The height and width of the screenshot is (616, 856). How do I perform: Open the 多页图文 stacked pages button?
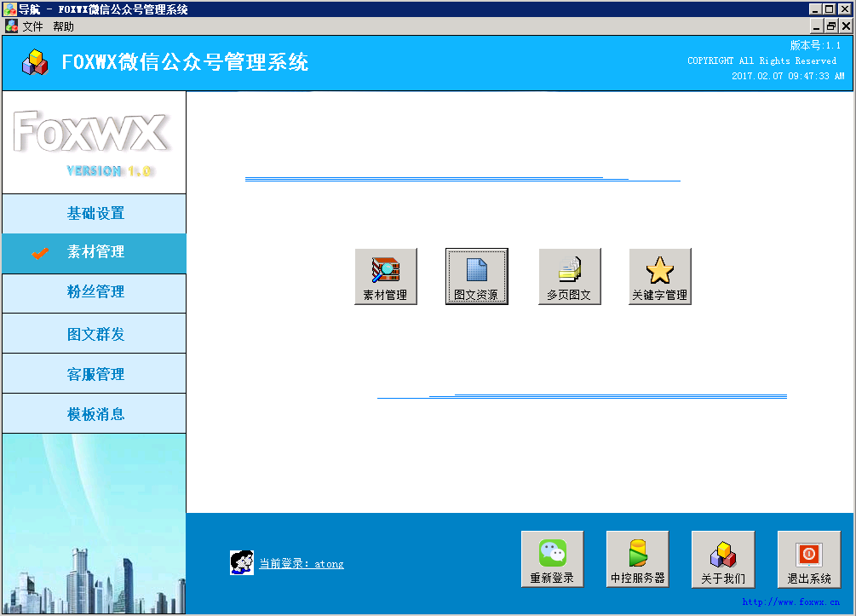click(570, 276)
